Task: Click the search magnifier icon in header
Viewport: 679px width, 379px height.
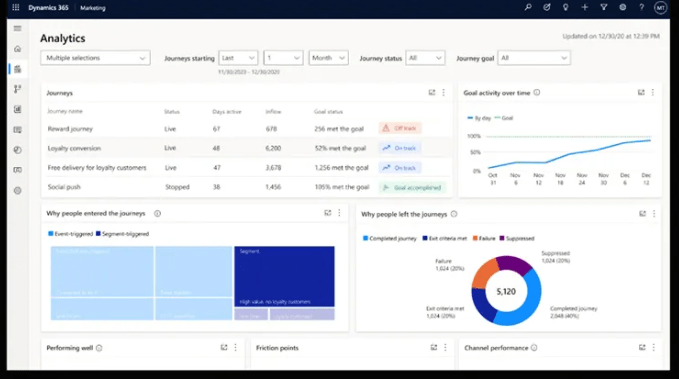Action: tap(528, 7)
